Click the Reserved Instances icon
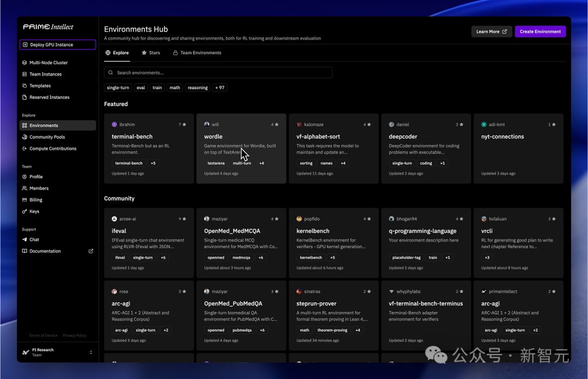 coord(24,97)
